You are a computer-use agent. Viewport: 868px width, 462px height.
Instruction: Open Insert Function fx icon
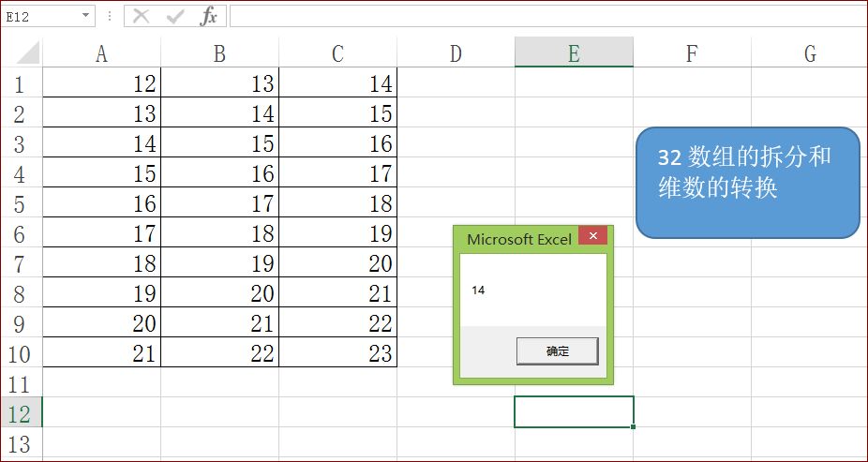pos(208,17)
